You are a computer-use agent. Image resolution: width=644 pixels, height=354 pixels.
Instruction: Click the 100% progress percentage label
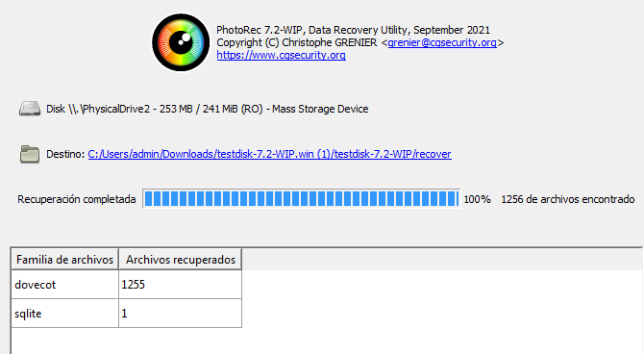(x=478, y=199)
